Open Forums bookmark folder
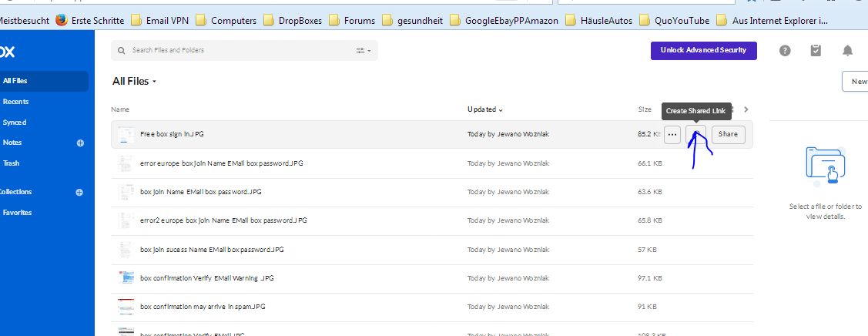 point(351,21)
